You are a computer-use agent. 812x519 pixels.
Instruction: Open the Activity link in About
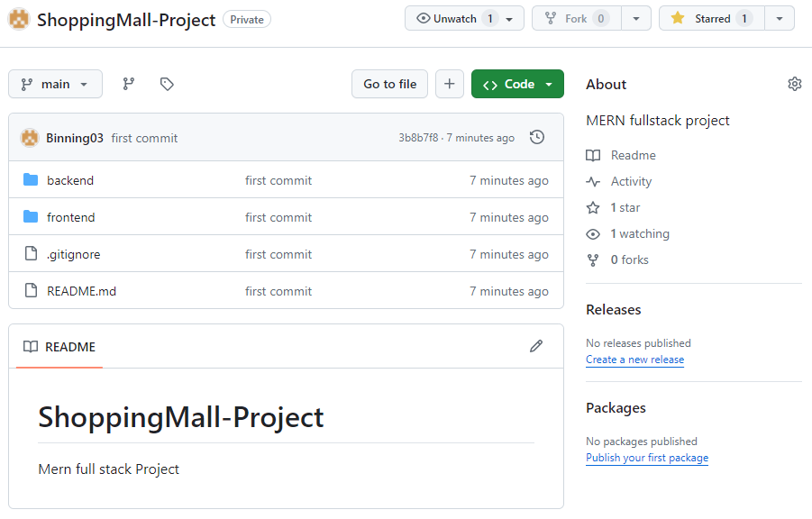[631, 182]
